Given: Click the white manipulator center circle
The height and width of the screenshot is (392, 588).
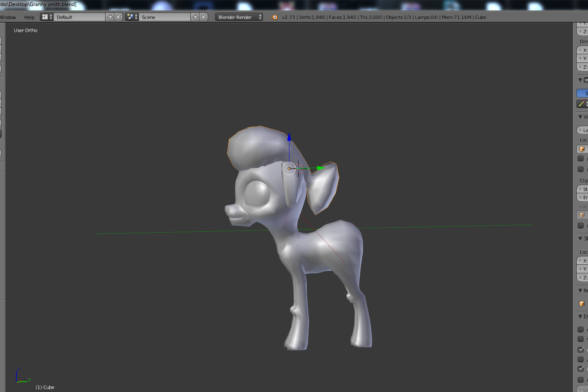Looking at the screenshot, I should click(x=289, y=168).
